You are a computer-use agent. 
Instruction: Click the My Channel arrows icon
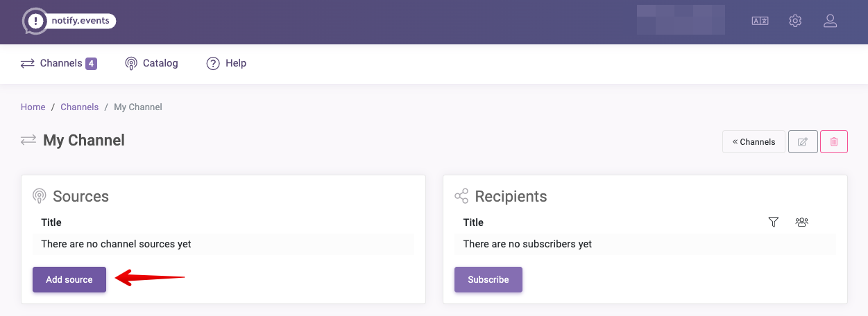tap(28, 140)
